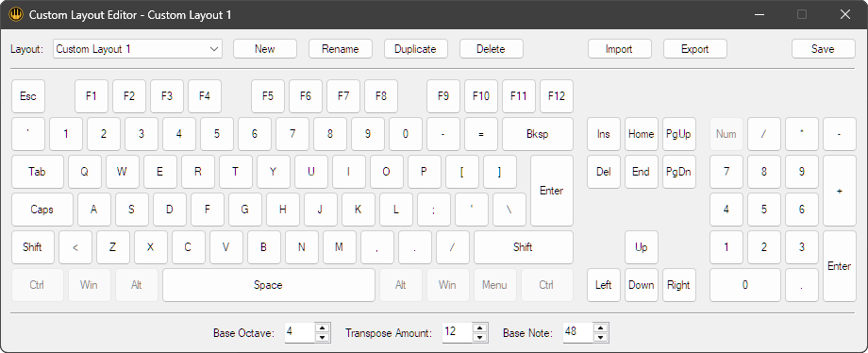This screenshot has height=353, width=868.
Task: Select the F12 key
Action: pos(557,96)
